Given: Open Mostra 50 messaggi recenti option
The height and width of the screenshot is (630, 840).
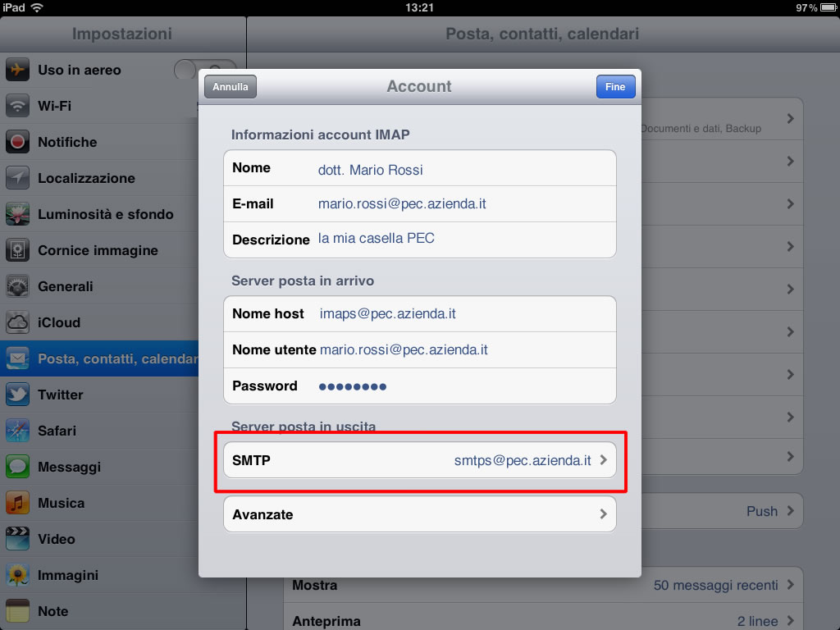Looking at the screenshot, I should [543, 585].
